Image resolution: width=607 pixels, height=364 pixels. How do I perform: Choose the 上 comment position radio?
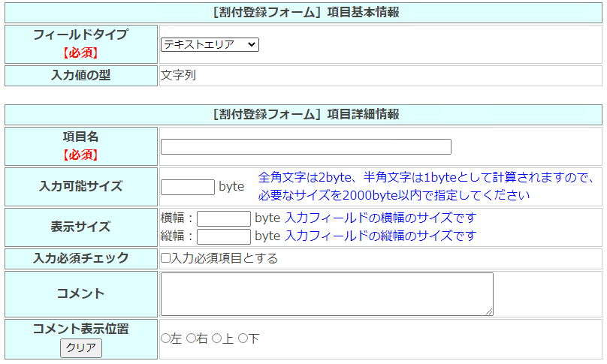[x=216, y=339]
